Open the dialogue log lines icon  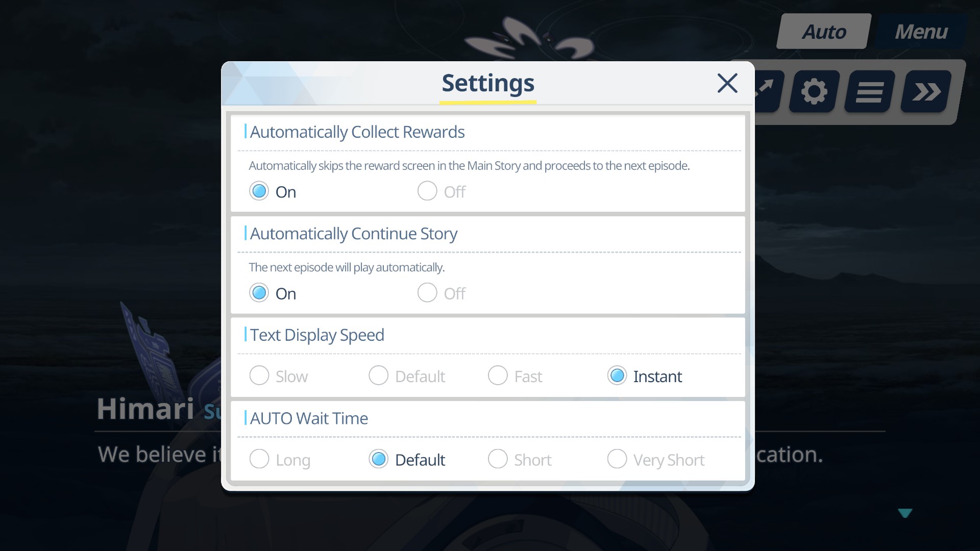click(869, 92)
